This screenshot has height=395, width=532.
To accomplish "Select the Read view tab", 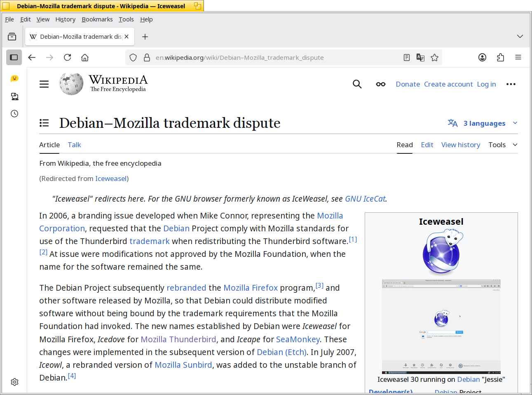I will point(405,145).
